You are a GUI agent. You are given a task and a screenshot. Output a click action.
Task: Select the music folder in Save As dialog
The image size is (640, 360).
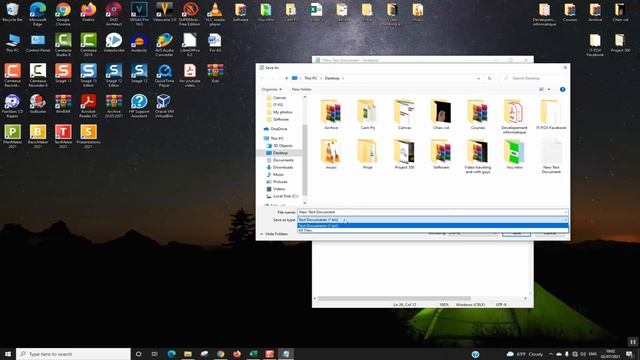point(331,154)
